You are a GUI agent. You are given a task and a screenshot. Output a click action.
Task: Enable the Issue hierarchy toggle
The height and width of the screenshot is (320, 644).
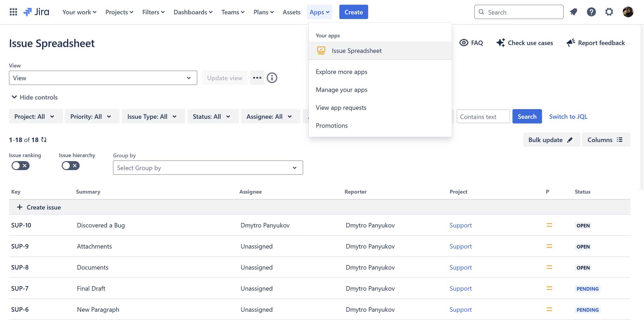(x=71, y=166)
